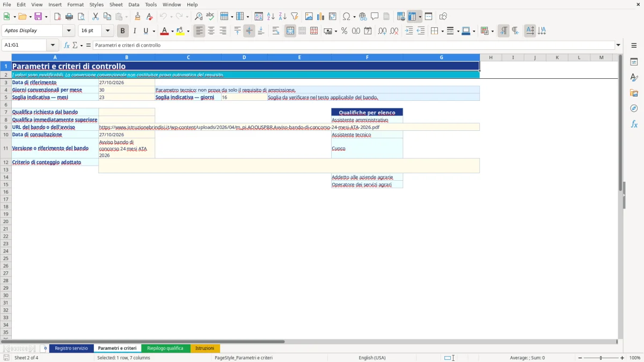The height and width of the screenshot is (362, 644).
Task: Open the sidebar Gallery panel
Action: [x=634, y=93]
